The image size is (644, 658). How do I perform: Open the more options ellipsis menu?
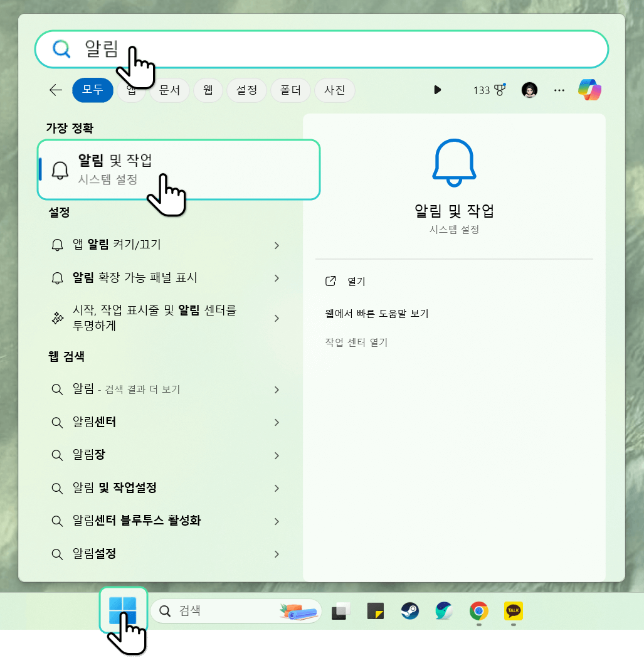coord(559,90)
